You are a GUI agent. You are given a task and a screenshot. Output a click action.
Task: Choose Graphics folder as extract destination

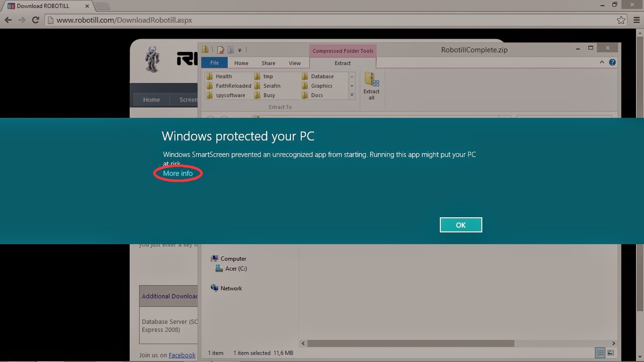pyautogui.click(x=317, y=86)
